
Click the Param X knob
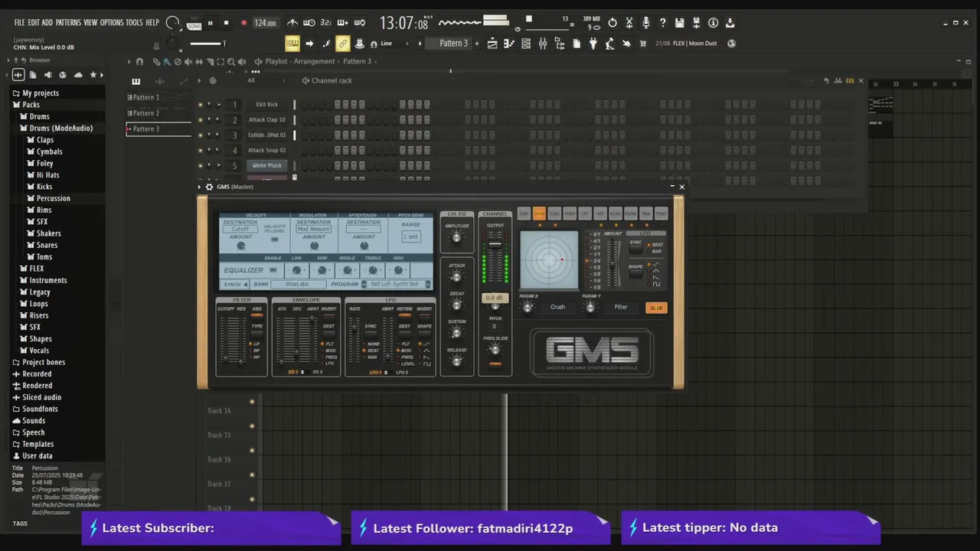[x=528, y=308]
